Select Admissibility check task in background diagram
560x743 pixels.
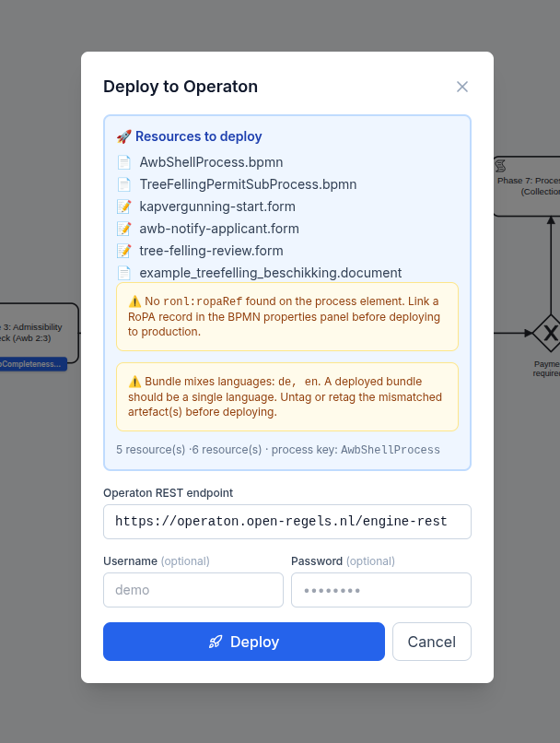point(39,333)
